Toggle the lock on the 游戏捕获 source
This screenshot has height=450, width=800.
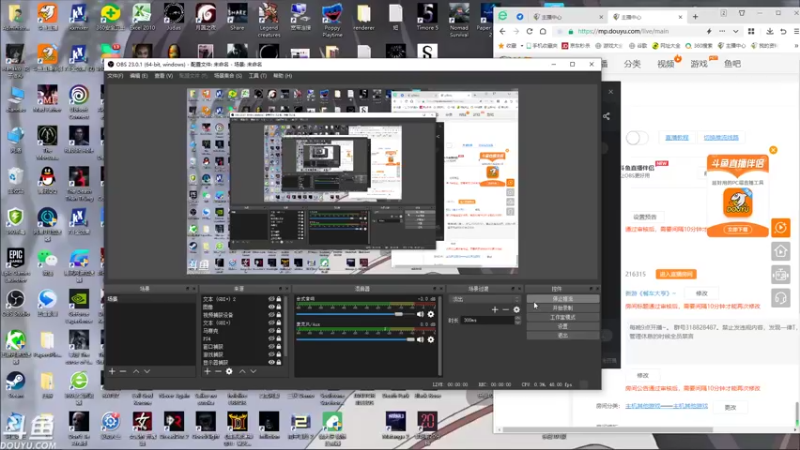point(279,355)
